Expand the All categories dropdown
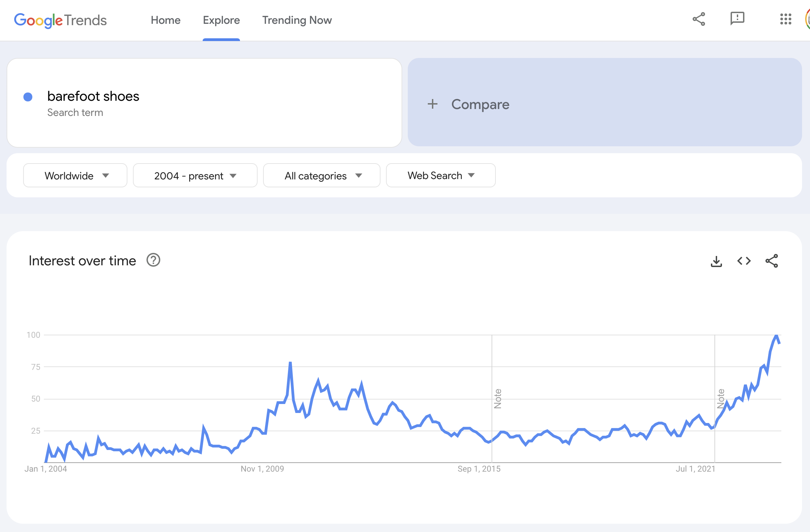 (322, 176)
